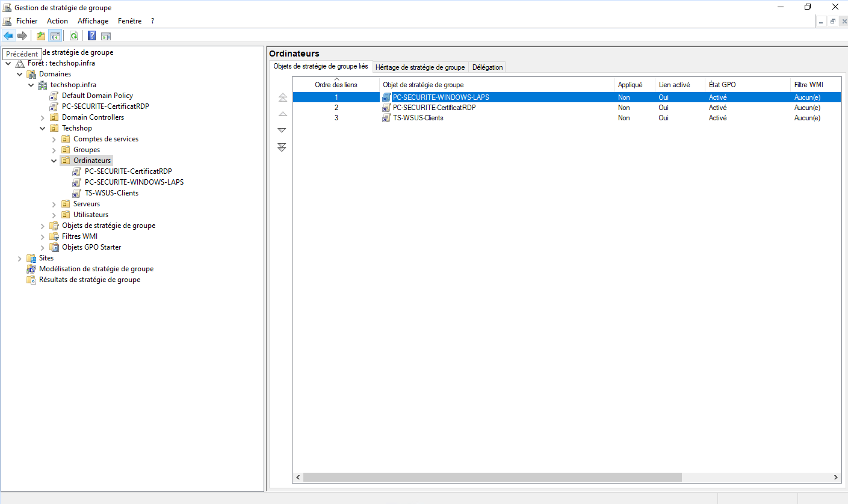Viewport: 848px width, 504px height.
Task: Expand the Serveurs OU node
Action: (x=54, y=204)
